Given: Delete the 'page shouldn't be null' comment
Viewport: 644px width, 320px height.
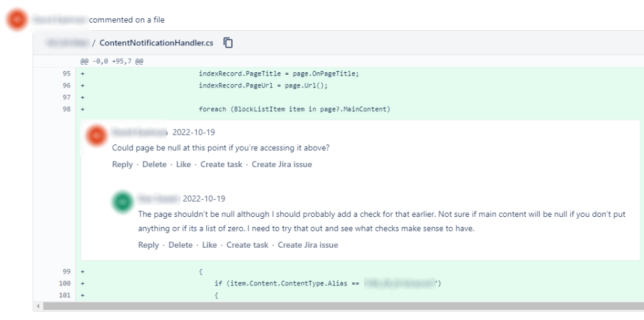Looking at the screenshot, I should (x=180, y=245).
